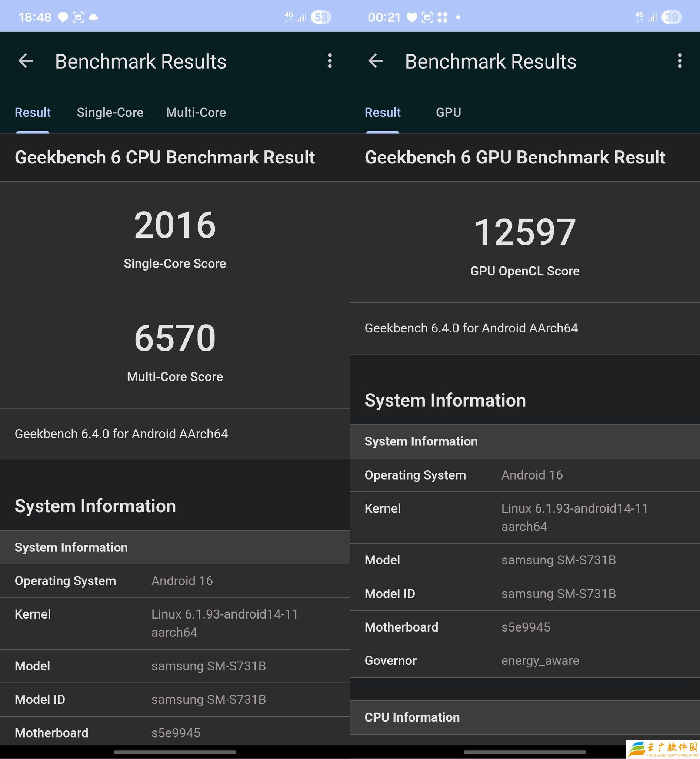Tap the 00:21 clock in status bar
Screen dimensions: 700x759
[384, 17]
